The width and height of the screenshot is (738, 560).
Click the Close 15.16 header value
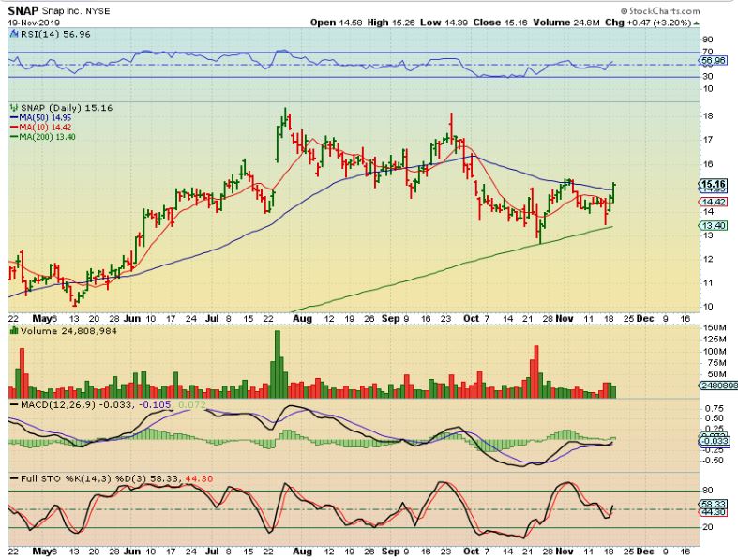[x=500, y=23]
